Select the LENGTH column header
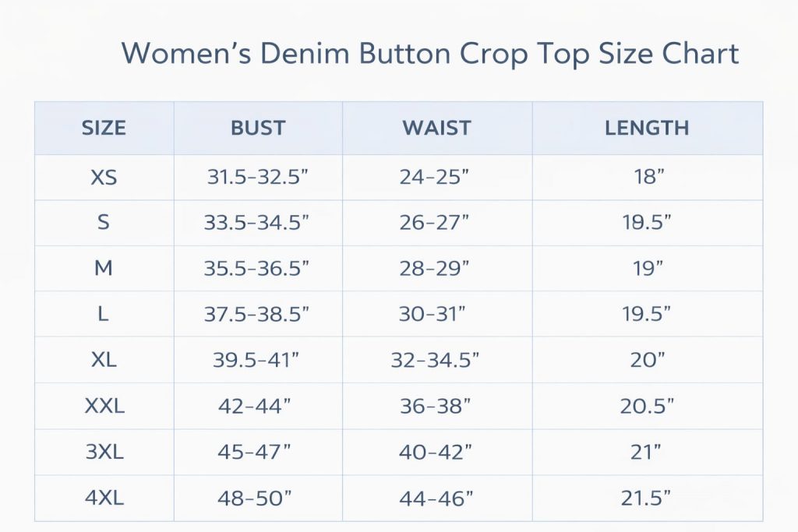This screenshot has height=532, width=798. pyautogui.click(x=647, y=128)
